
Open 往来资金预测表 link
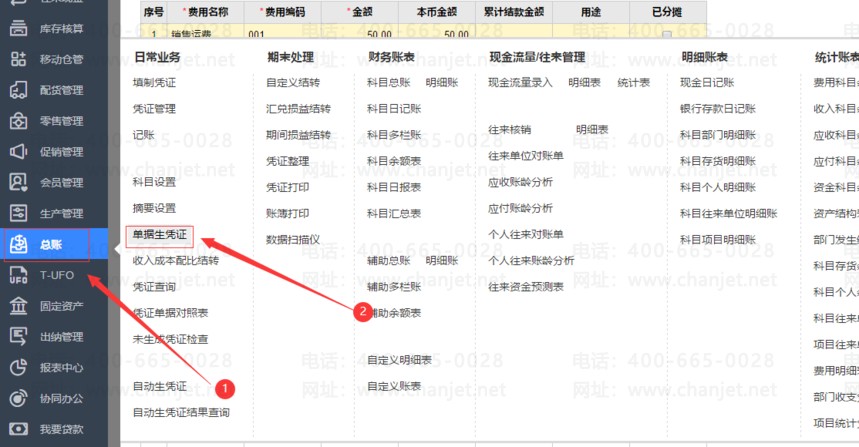click(526, 286)
